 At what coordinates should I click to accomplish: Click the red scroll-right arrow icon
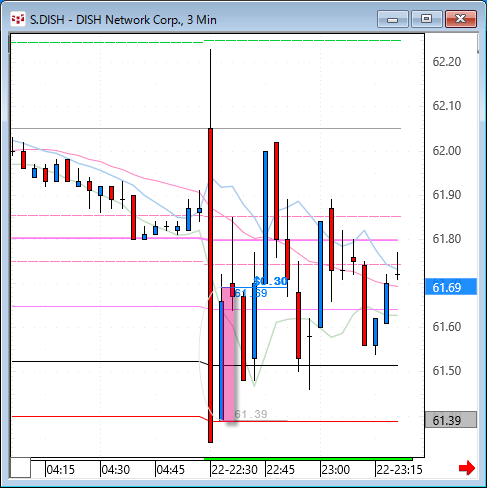[466, 468]
